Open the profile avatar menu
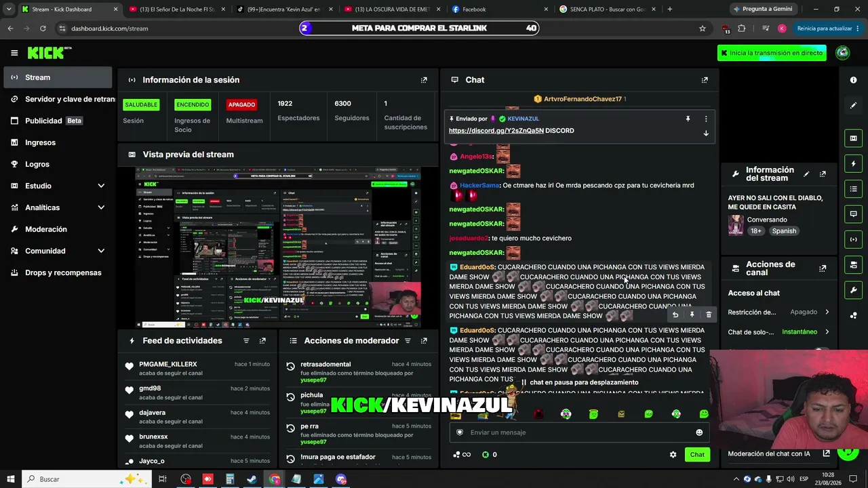This screenshot has width=868, height=488. pos(843,53)
